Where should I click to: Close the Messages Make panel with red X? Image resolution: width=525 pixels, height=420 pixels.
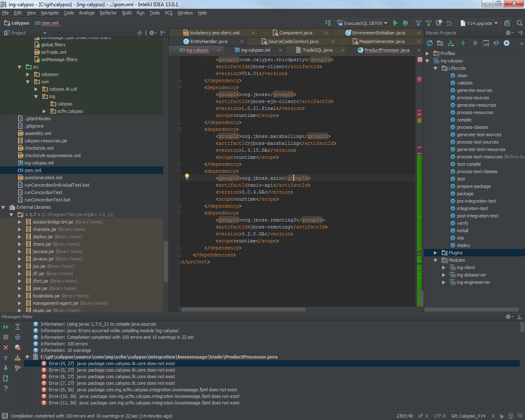(x=6, y=347)
